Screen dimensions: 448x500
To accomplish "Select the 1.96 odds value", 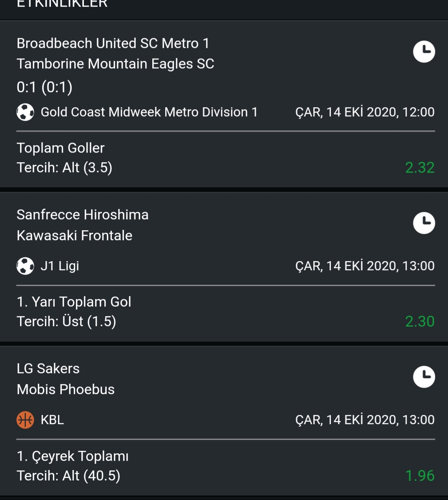I will click(420, 475).
